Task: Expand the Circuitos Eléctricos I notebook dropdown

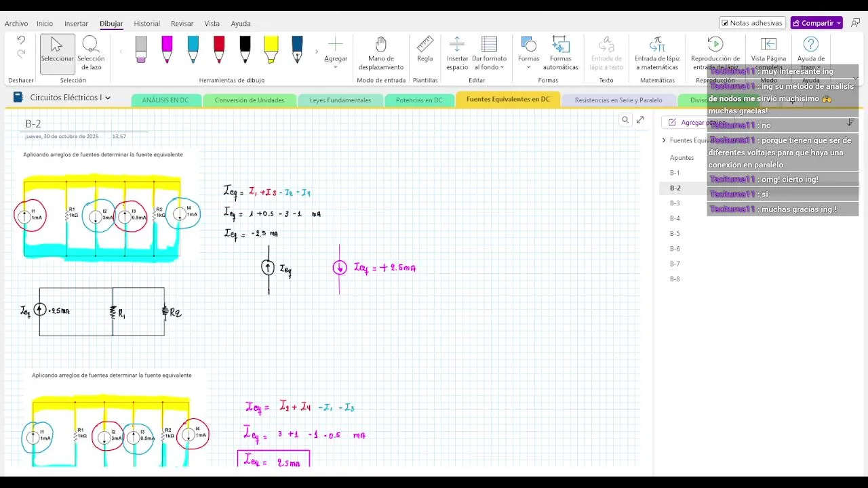Action: click(x=107, y=98)
